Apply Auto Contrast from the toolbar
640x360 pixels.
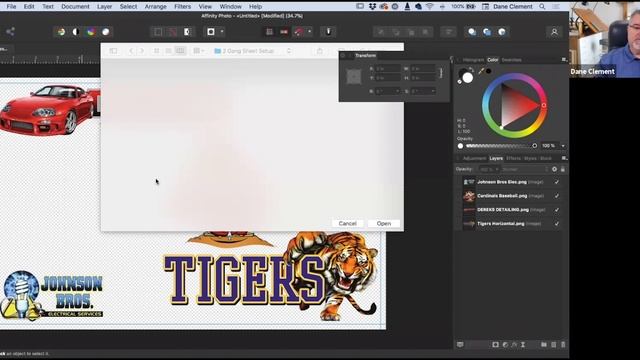(x=76, y=32)
